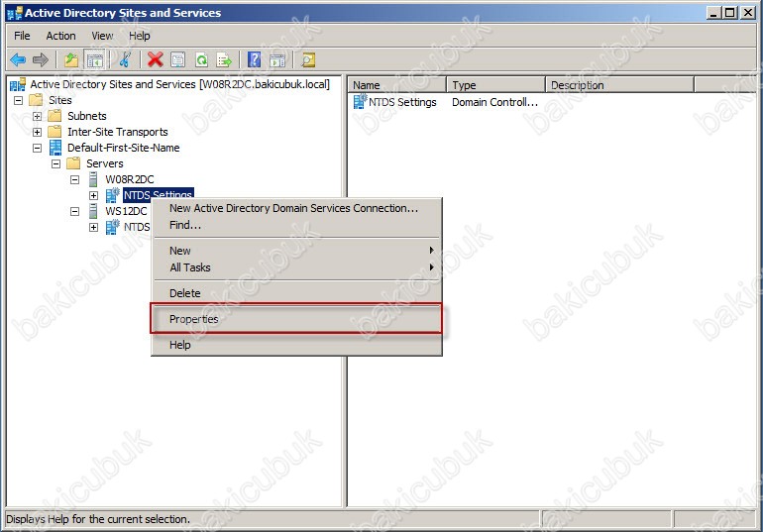The height and width of the screenshot is (532, 763).
Task: Open the New submenu in context menu
Action: click(296, 251)
